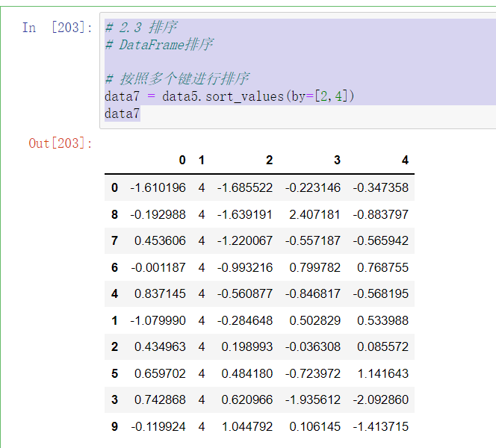Click the cell value -1.079990
This screenshot has height=448, width=496.
coord(158,320)
